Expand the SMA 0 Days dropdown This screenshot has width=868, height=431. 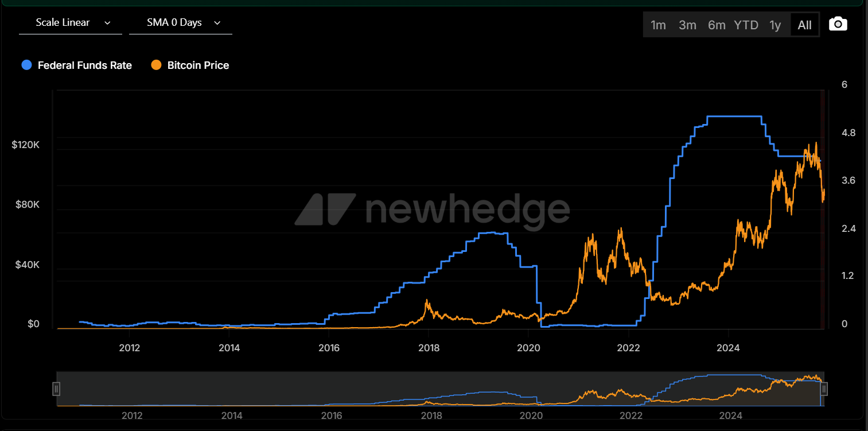180,23
